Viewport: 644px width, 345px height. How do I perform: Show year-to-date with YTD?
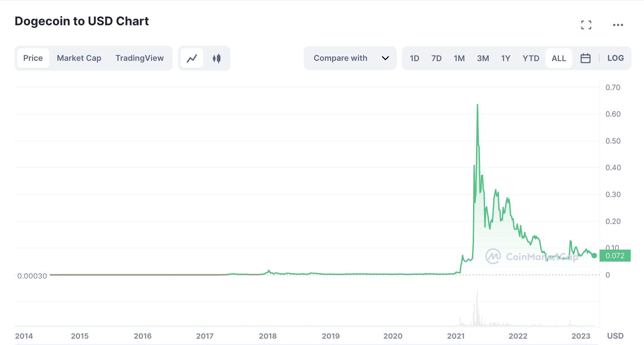531,58
